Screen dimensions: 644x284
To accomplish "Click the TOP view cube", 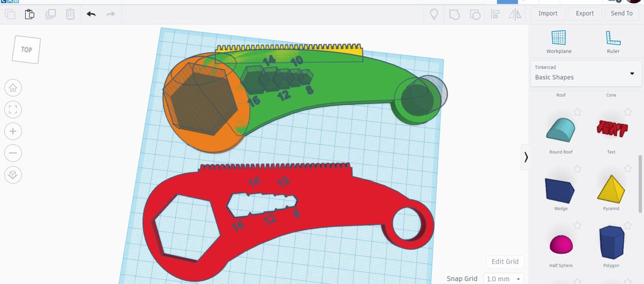I will pos(26,50).
